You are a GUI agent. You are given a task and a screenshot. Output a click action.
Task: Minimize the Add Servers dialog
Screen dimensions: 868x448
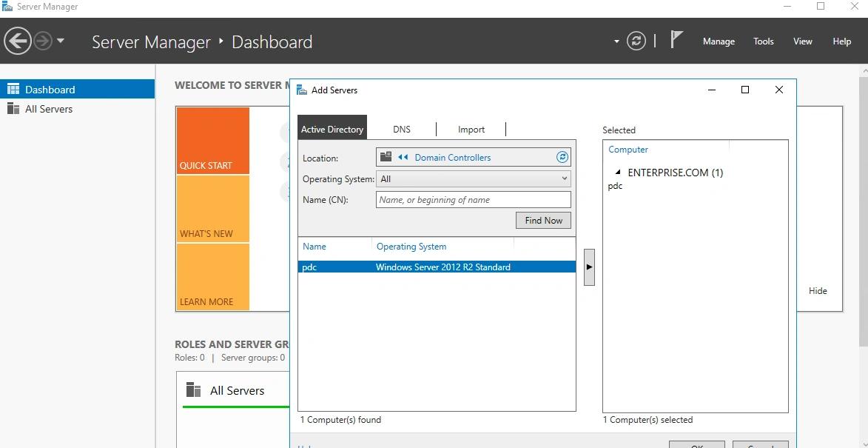pos(711,90)
